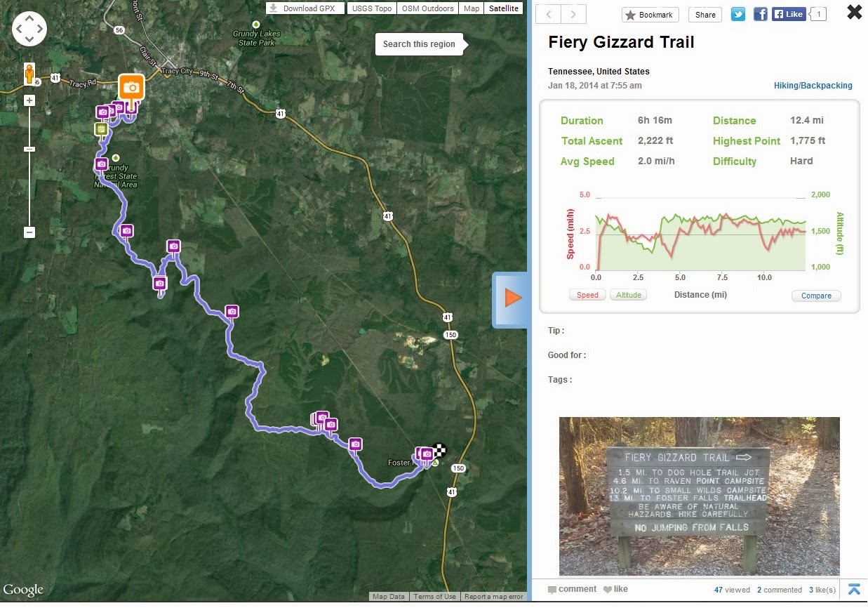The height and width of the screenshot is (608, 868).
Task: Select the Street View pegman icon
Action: [29, 72]
